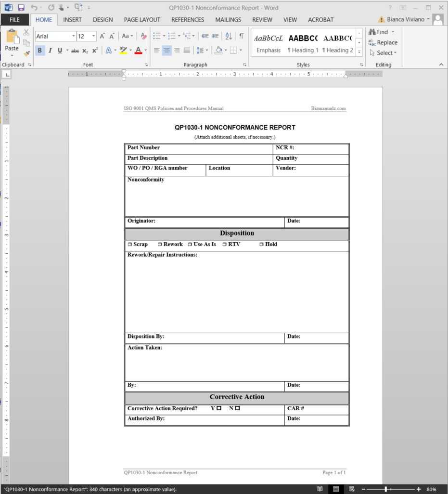Click the Save icon in quick access toolbar

(x=21, y=8)
